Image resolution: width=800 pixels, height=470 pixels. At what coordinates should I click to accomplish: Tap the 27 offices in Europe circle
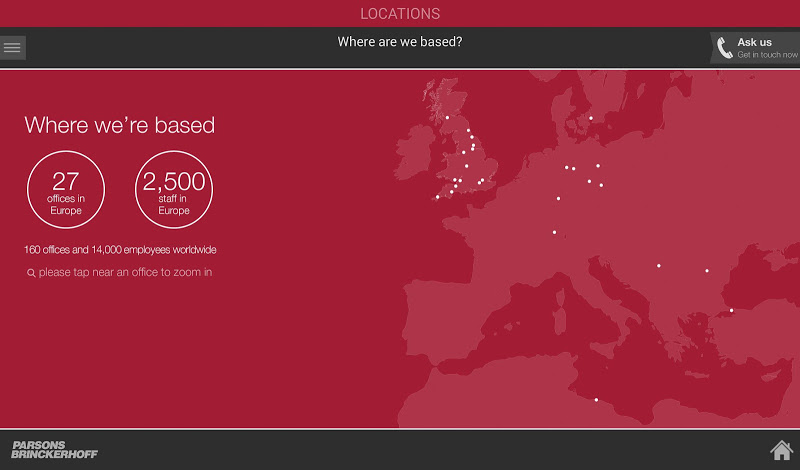tap(66, 189)
